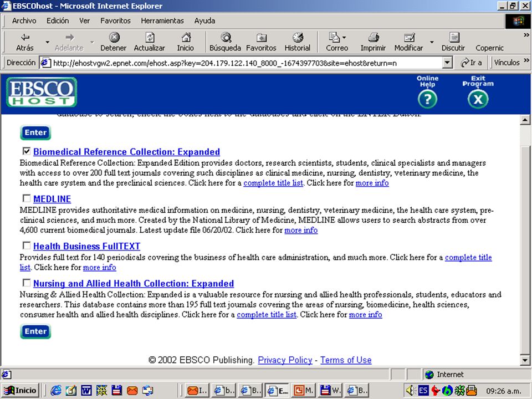
Task: Expand the Correo button dropdown arrow
Action: coord(344,37)
